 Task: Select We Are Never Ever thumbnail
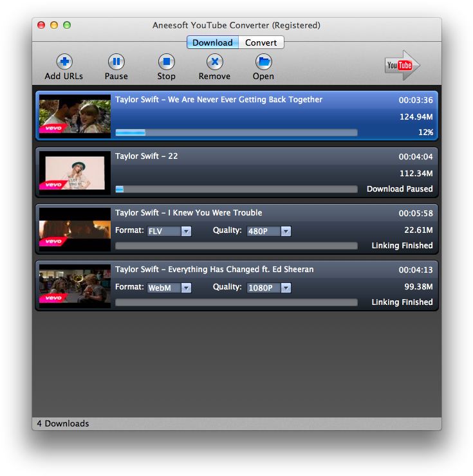[x=75, y=115]
